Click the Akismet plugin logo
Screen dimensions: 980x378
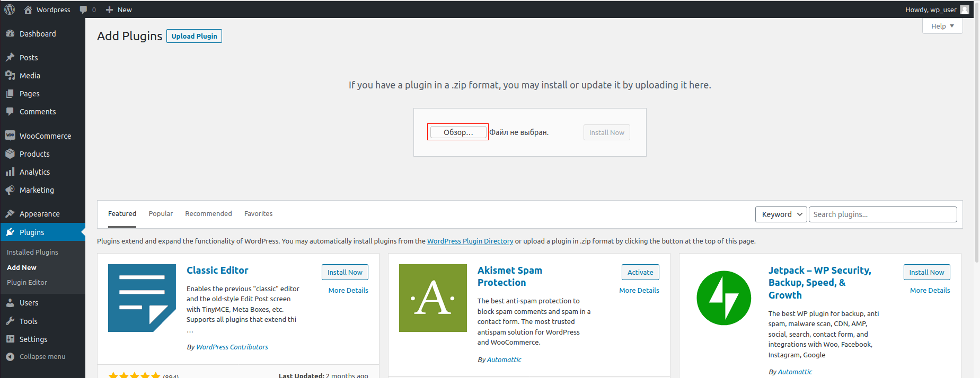433,298
